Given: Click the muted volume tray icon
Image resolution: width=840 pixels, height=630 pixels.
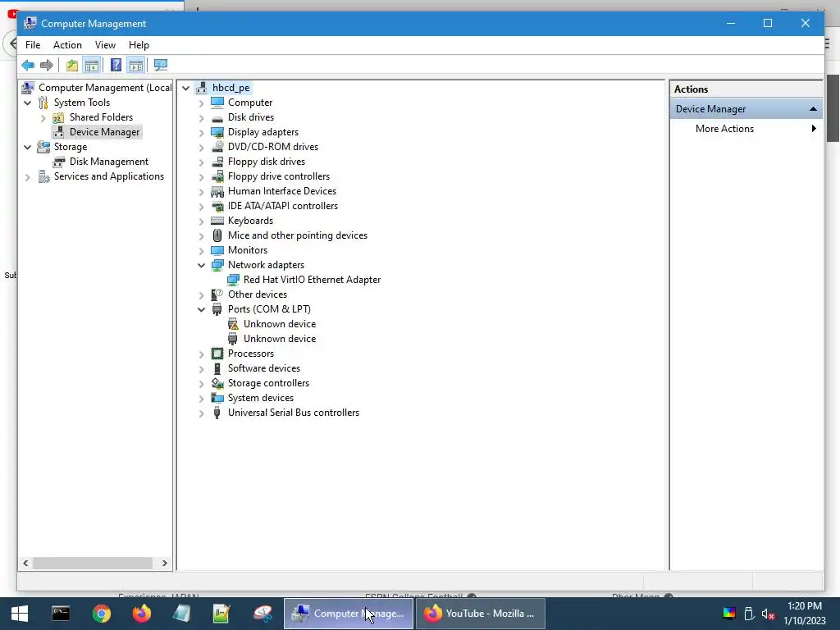Looking at the screenshot, I should click(768, 614).
